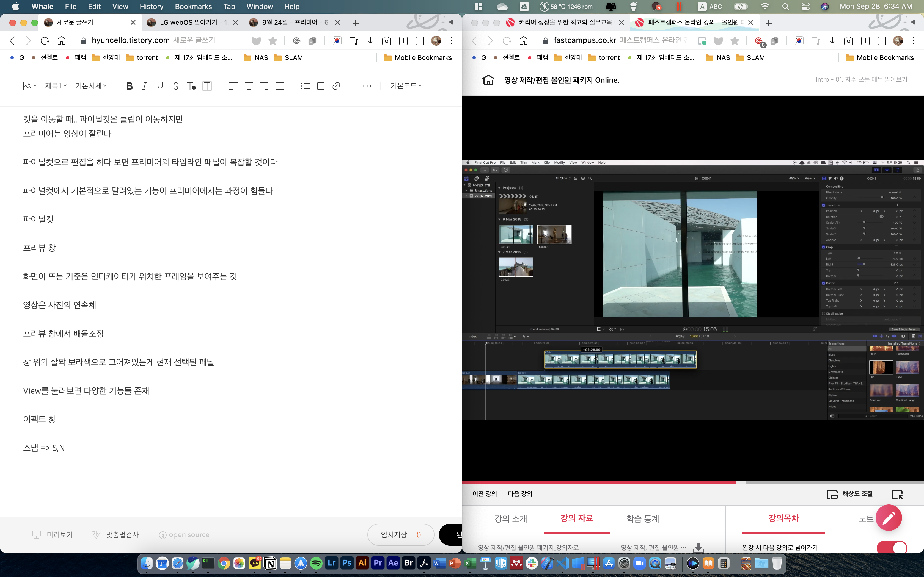Center align the text

249,86
